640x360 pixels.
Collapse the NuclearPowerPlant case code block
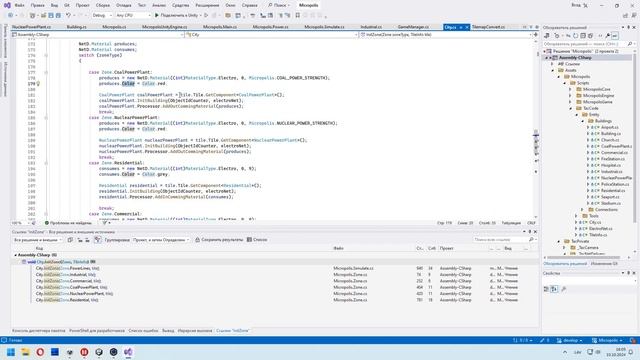click(46, 118)
